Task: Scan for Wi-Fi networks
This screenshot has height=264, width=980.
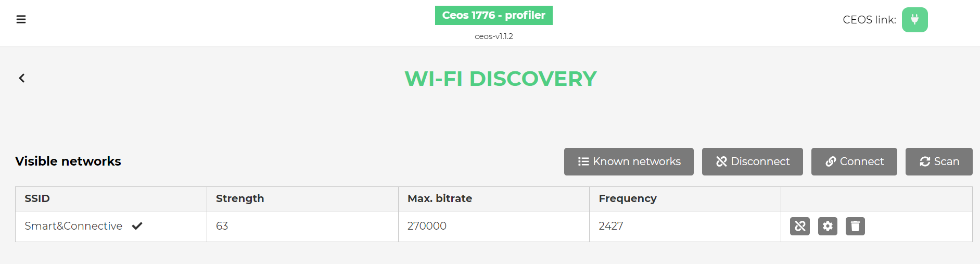Action: coord(939,161)
